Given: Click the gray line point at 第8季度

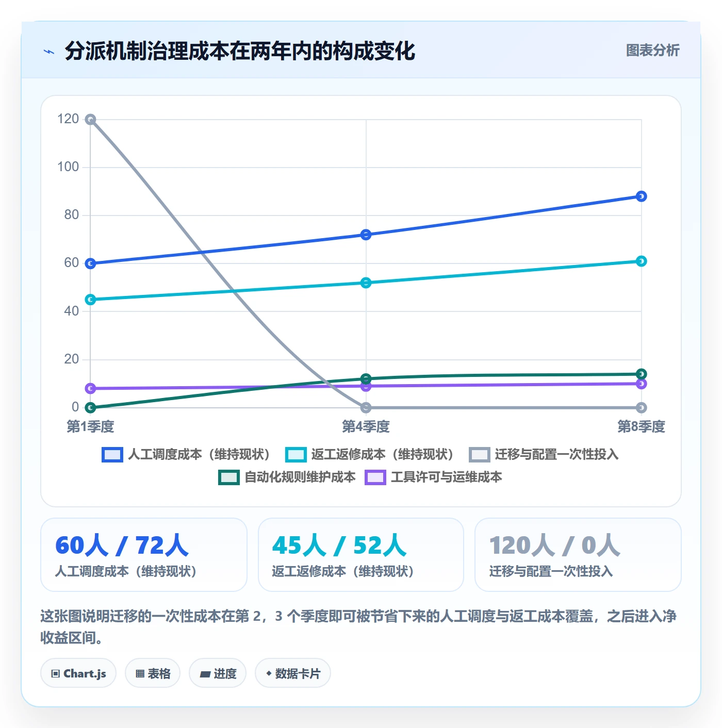Looking at the screenshot, I should coord(641,408).
